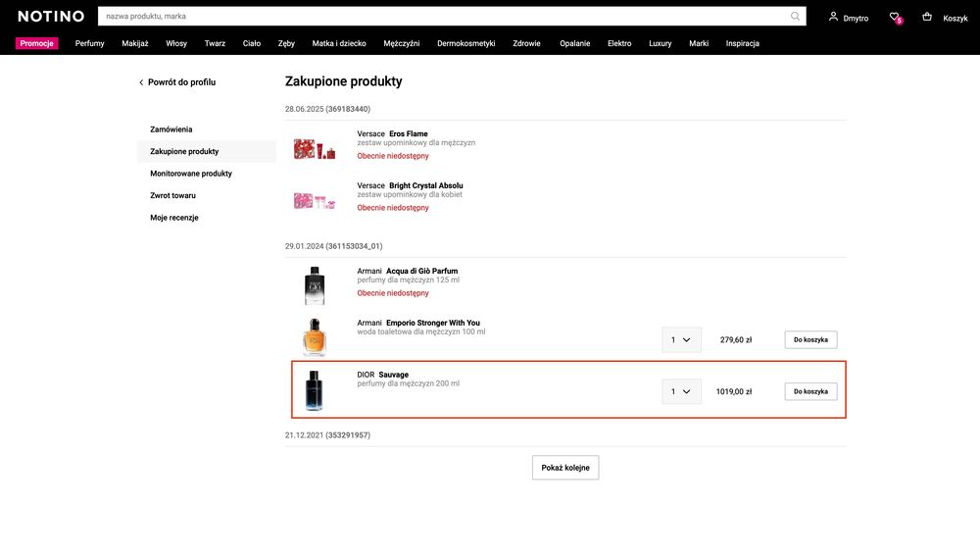980x560 pixels.
Task: Click the Stronger With You bottle thumbnail
Action: pos(315,337)
